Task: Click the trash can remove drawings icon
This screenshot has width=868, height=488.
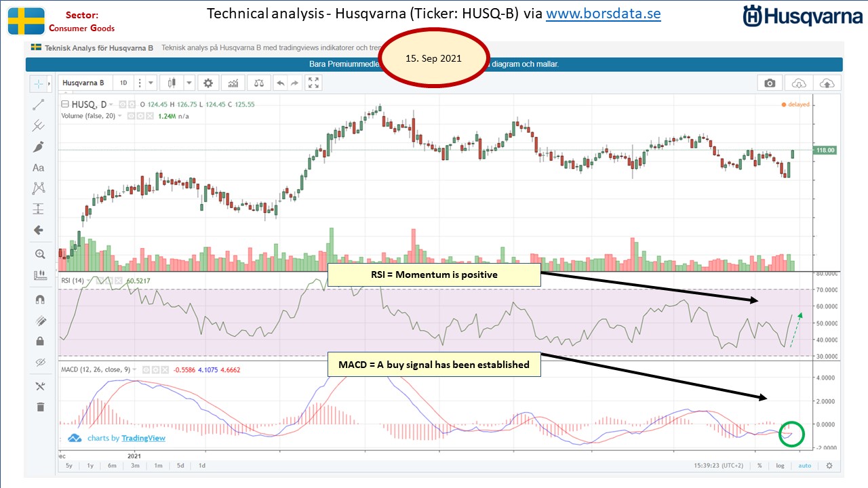Action: (39, 407)
